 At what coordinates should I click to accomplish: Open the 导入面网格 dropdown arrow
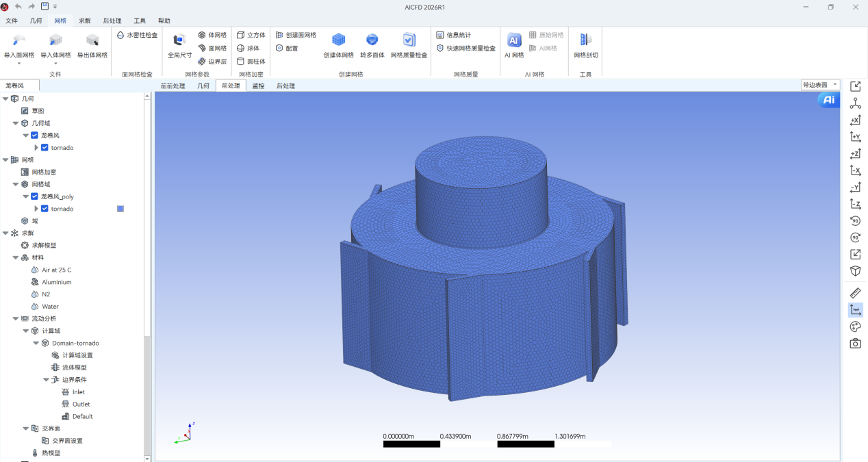[19, 64]
